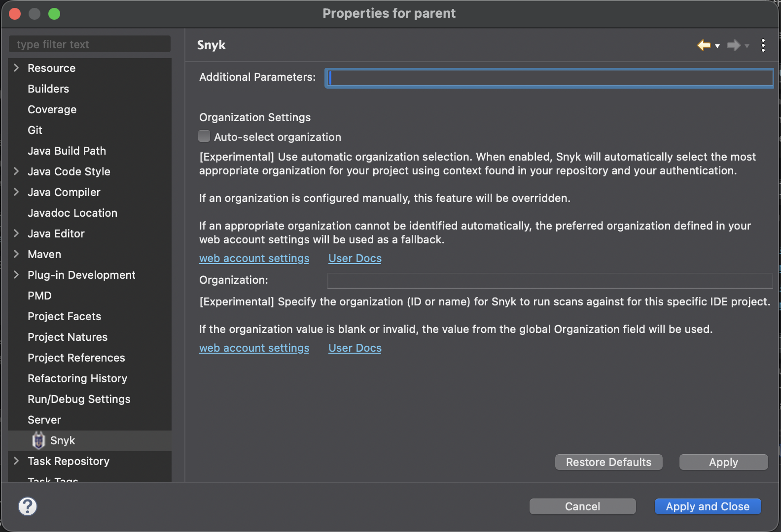Open the back history dropdown arrow
Screen dimensions: 781x532
point(717,46)
